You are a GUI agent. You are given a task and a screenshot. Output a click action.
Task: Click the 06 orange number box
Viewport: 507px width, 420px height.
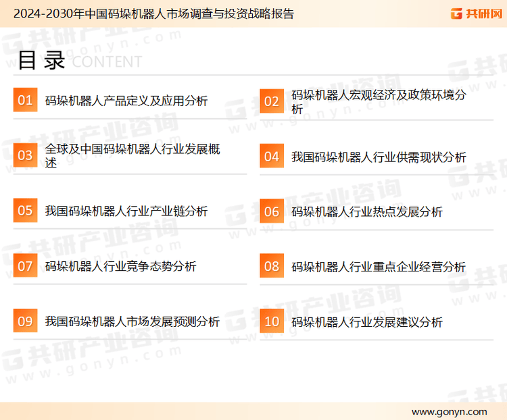click(x=272, y=211)
